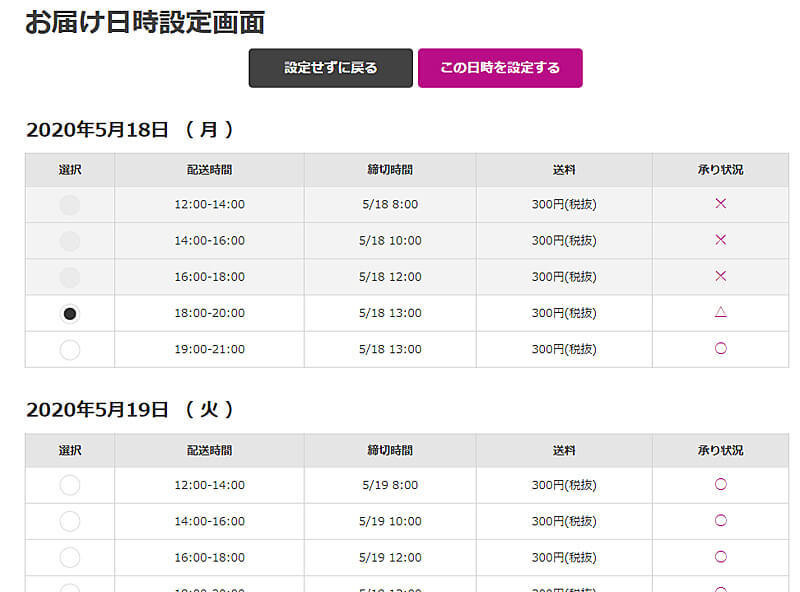Click 設定せずに戻る button
This screenshot has width=800, height=592.
(x=330, y=68)
